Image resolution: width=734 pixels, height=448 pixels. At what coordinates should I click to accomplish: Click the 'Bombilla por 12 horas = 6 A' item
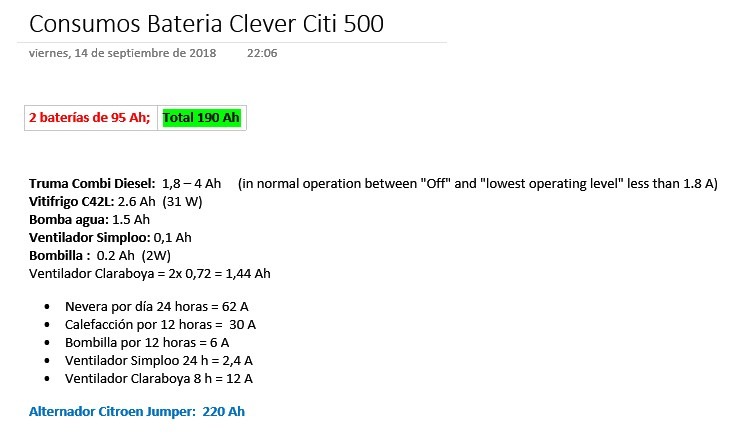[147, 342]
